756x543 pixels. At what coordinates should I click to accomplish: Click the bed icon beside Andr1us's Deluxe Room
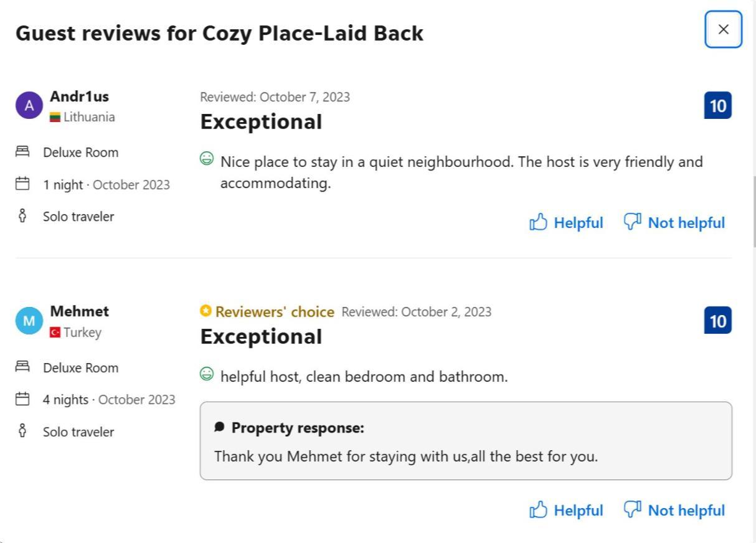pyautogui.click(x=22, y=151)
